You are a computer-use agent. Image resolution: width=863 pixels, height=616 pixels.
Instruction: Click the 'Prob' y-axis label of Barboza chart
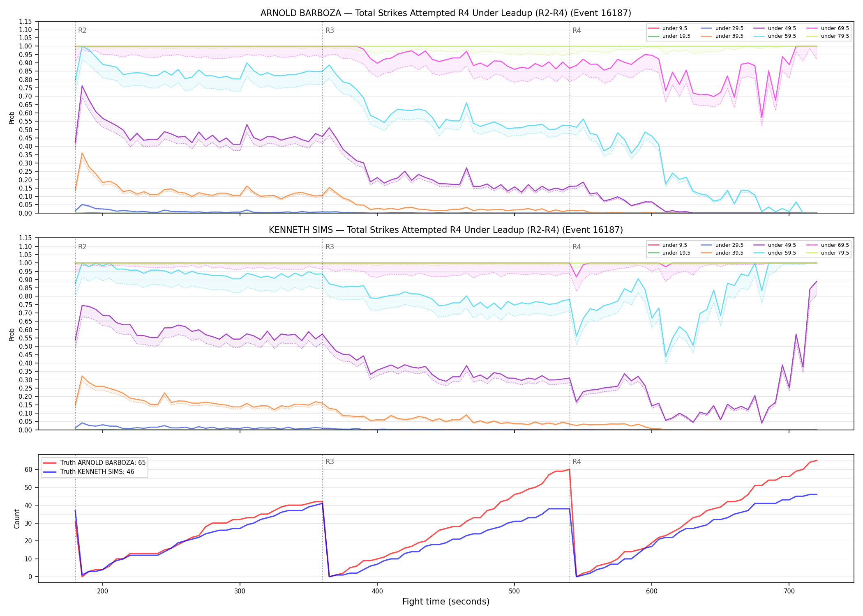pos(12,117)
